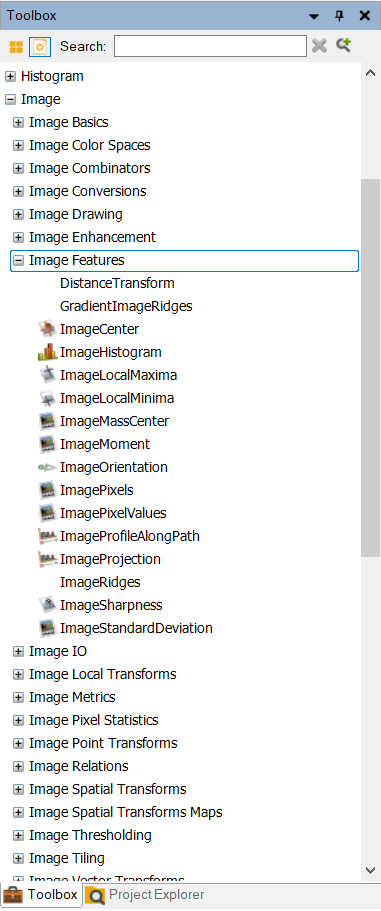Expand the Image Thresholding category

18,835
